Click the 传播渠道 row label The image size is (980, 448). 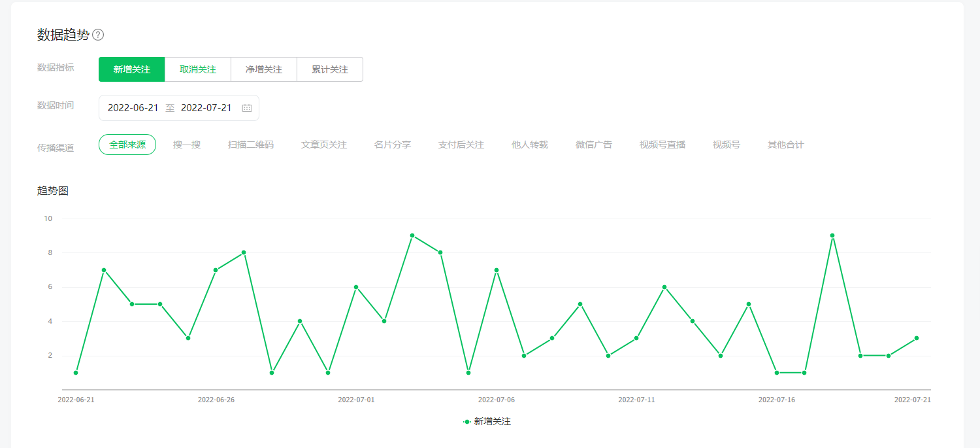click(56, 148)
